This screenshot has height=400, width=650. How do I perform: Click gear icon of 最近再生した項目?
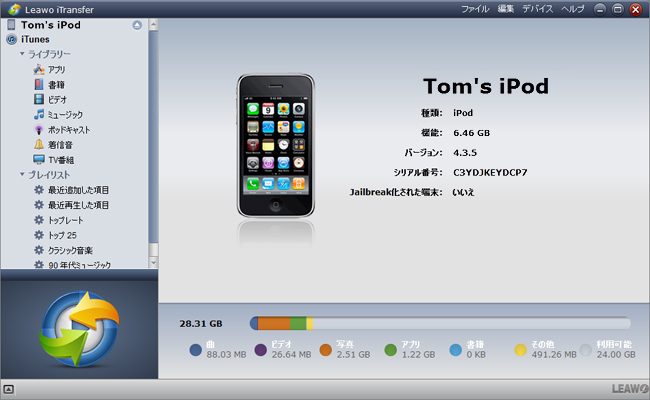(39, 205)
